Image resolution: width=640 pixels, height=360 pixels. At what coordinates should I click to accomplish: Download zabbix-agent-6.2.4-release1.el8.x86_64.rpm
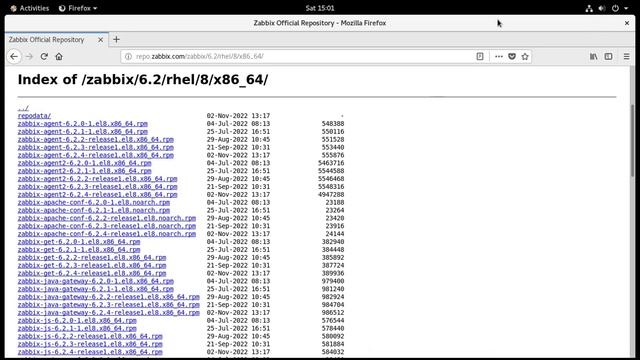(96, 155)
